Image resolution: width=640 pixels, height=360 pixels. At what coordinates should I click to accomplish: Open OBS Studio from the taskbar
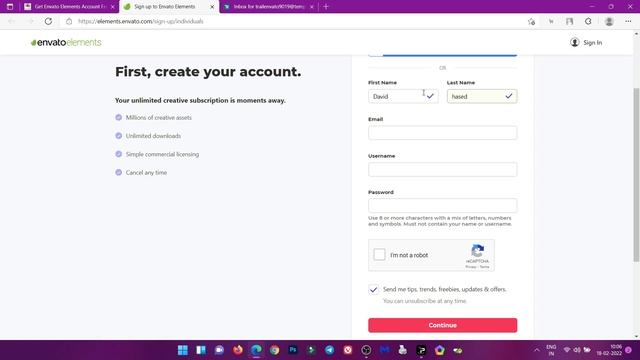point(366,350)
